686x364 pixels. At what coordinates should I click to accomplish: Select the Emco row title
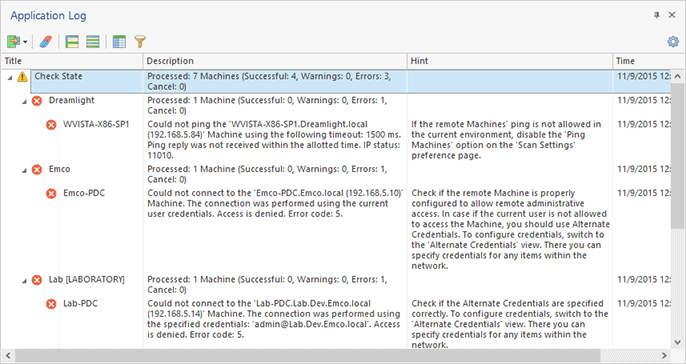[x=60, y=169]
